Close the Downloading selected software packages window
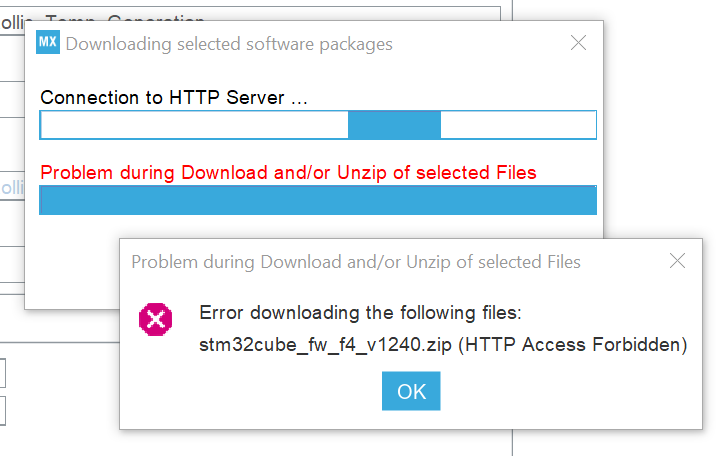Screen dimensions: 718x456 click(x=578, y=43)
